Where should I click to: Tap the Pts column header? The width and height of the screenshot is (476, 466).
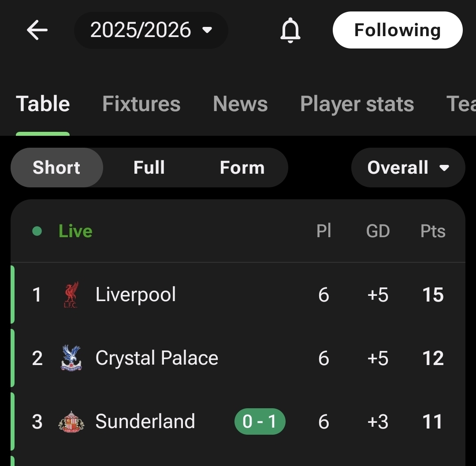point(433,231)
